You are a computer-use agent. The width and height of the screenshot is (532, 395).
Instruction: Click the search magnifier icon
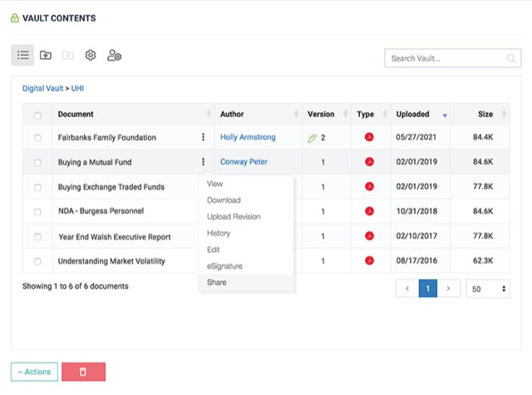pos(511,58)
